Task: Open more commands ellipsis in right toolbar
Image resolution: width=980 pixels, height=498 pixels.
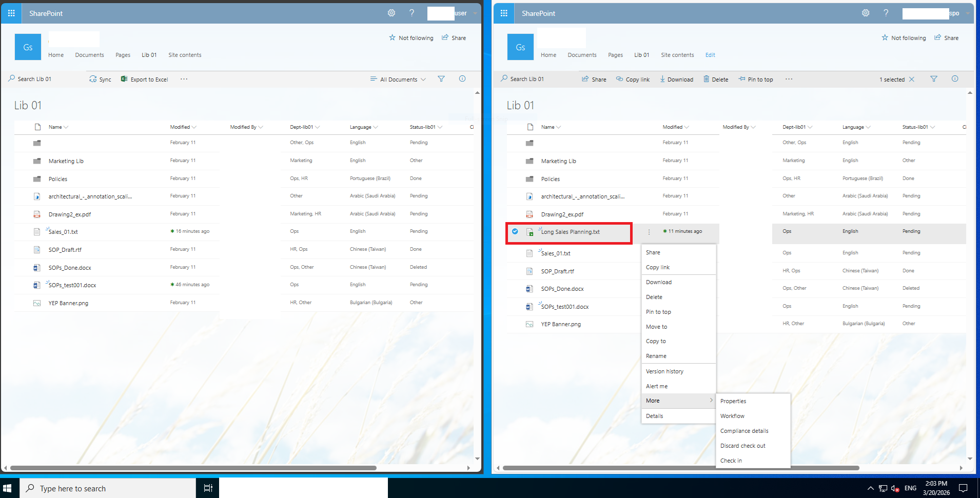Action: pos(789,79)
